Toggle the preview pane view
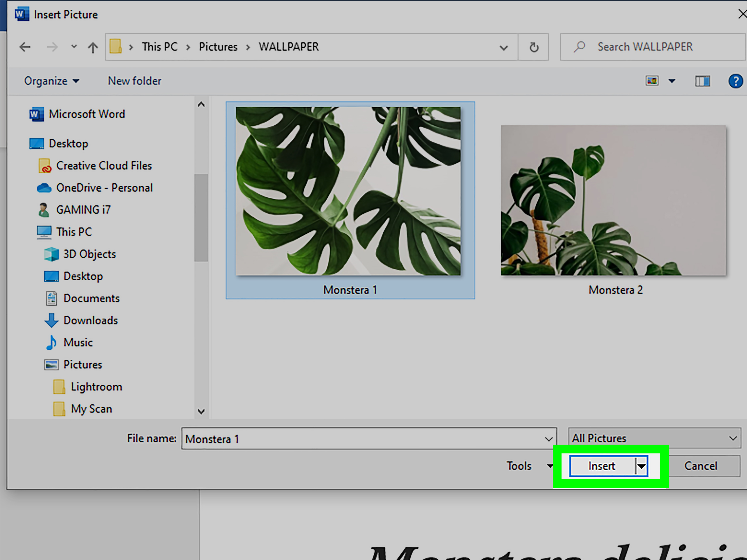747x560 pixels. click(703, 81)
